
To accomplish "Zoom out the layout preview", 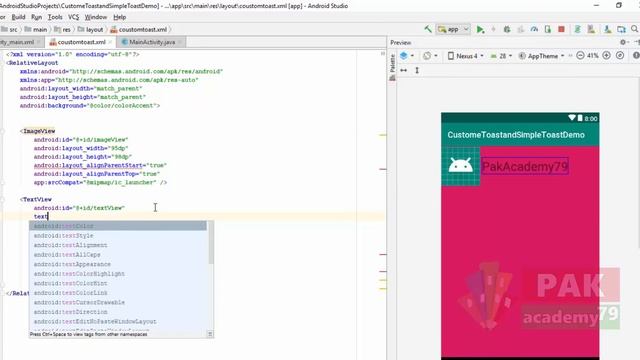I will point(580,56).
